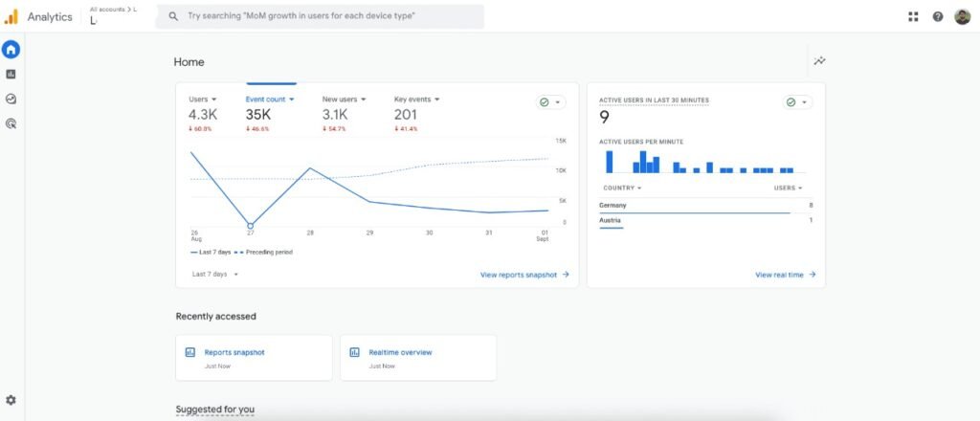The height and width of the screenshot is (421, 980).
Task: Select the Event count metric tab
Action: [269, 100]
